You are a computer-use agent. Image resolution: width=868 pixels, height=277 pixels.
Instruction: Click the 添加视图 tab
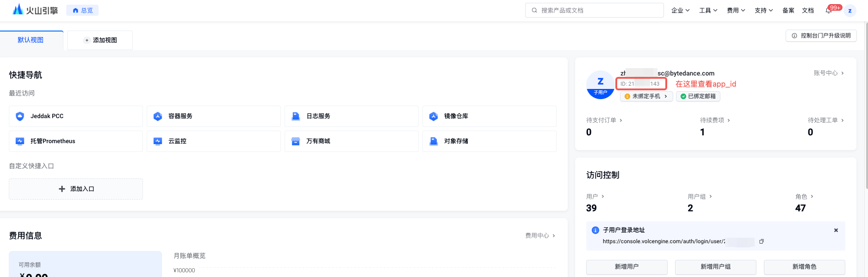coord(100,40)
